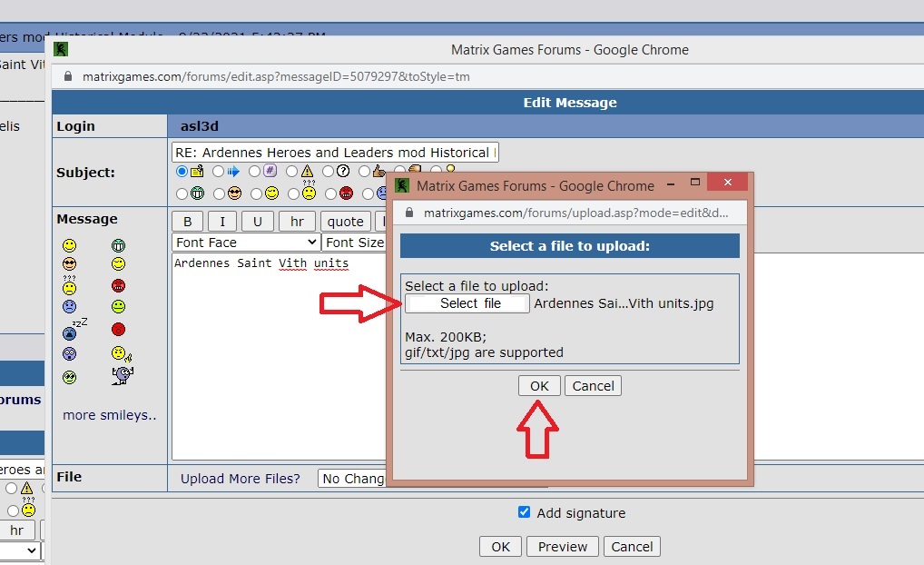Insert the red angry smiley in Message panel
This screenshot has height=565, width=924.
(118, 286)
